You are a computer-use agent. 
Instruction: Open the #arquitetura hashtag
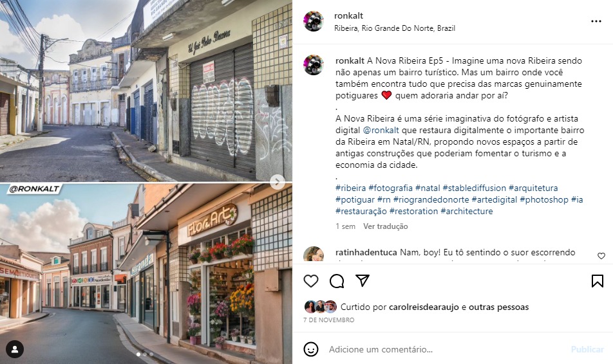coord(533,188)
